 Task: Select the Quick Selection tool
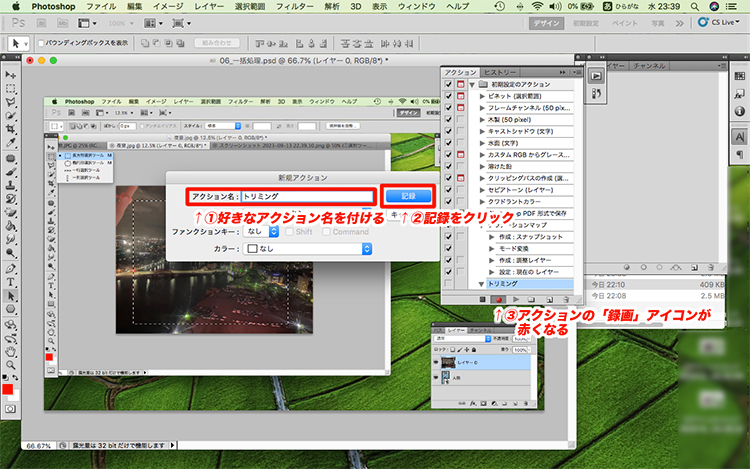pyautogui.click(x=11, y=115)
